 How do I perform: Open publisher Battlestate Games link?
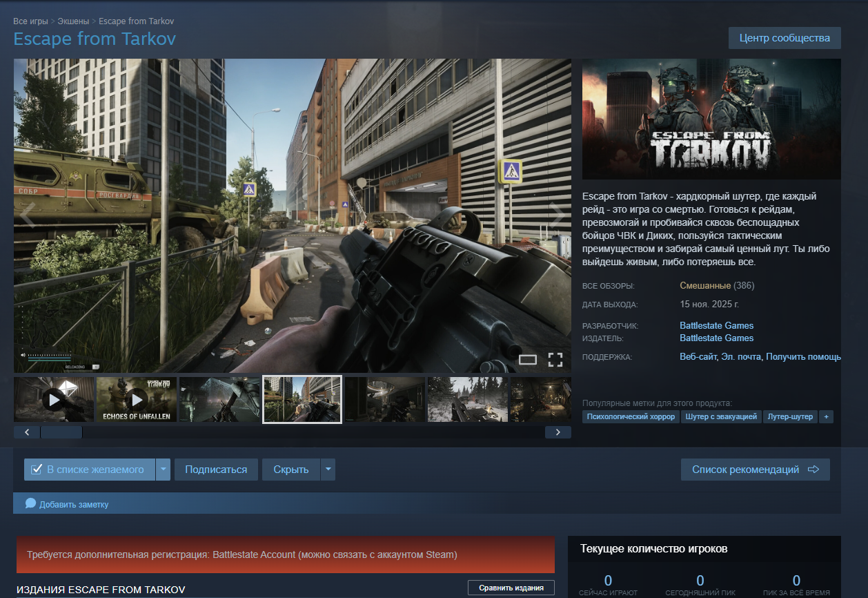[716, 338]
